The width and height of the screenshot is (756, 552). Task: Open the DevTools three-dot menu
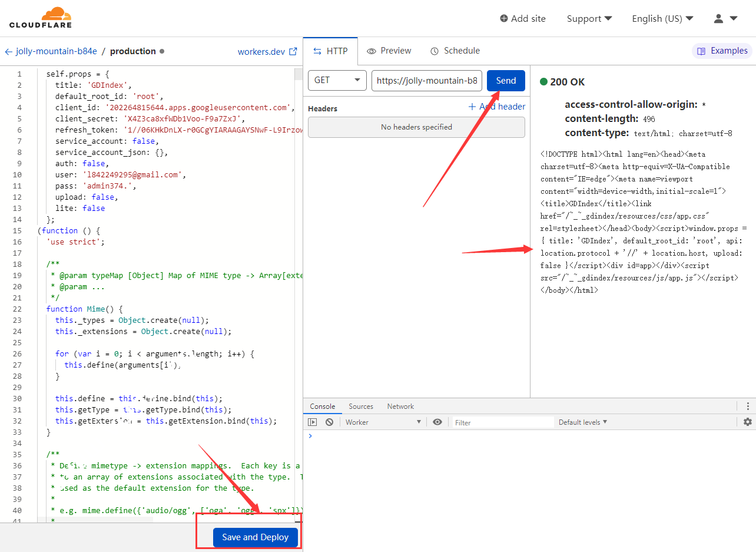tap(747, 406)
